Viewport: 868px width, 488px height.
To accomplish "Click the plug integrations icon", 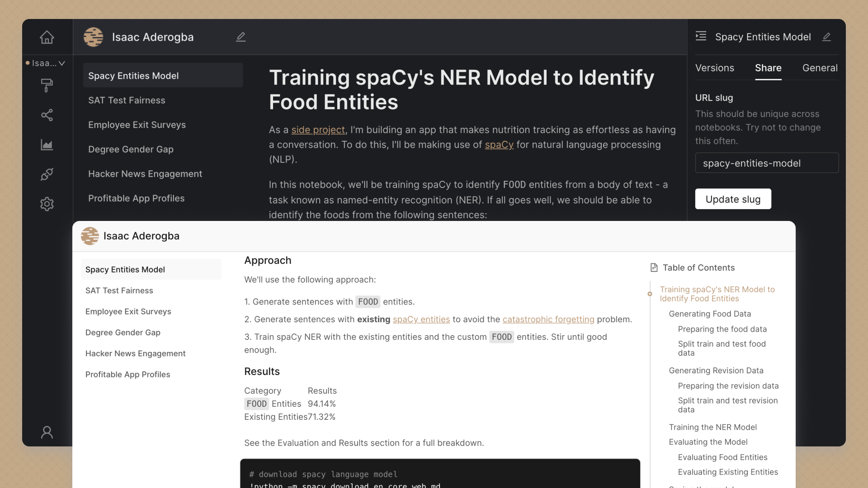I will coord(47,174).
